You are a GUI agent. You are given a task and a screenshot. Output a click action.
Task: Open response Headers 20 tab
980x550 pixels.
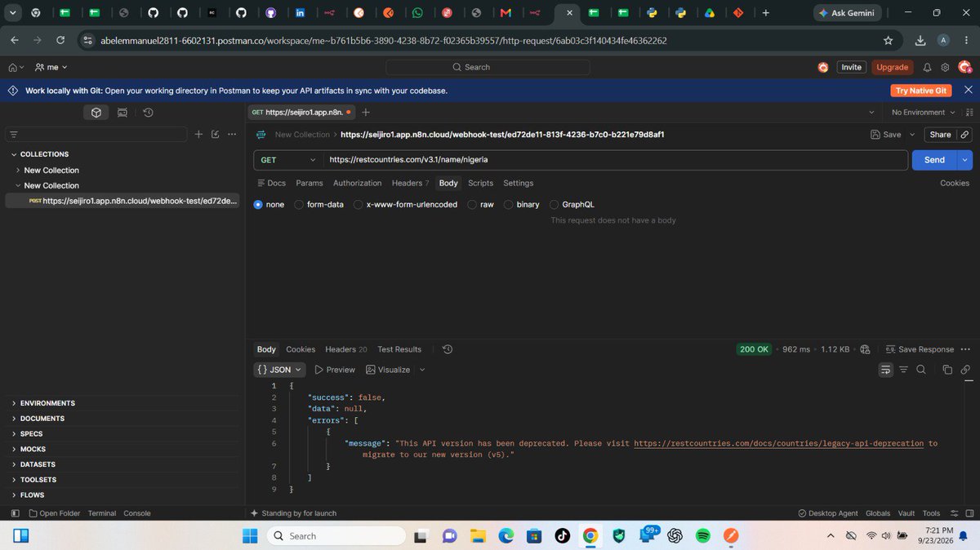(345, 349)
